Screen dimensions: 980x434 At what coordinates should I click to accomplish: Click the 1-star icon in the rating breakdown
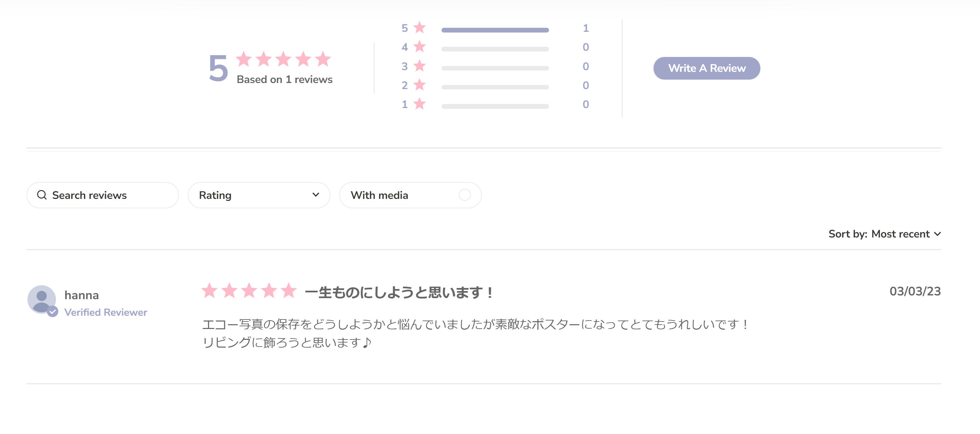click(419, 104)
